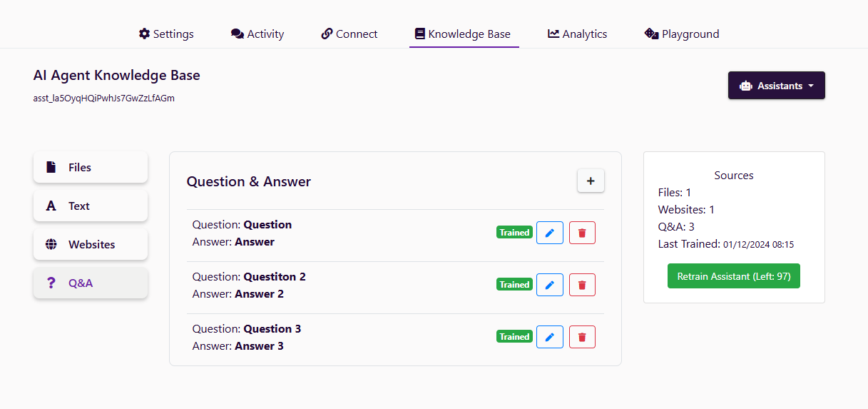Click the text Answer 3
868x409 pixels.
click(x=260, y=346)
